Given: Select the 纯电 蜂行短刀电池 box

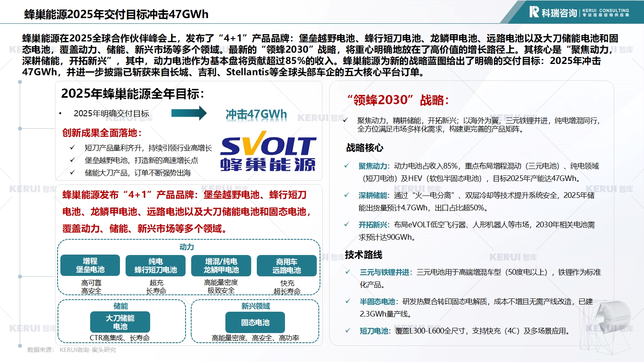Looking at the screenshot, I should 155,265.
